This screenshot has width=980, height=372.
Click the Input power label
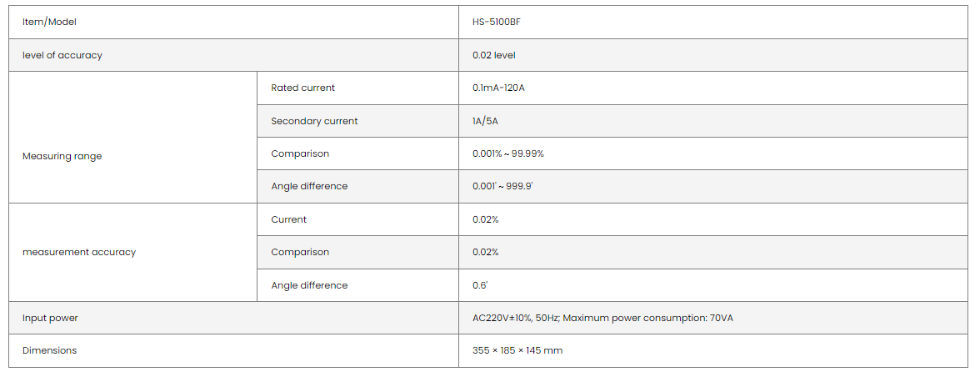pyautogui.click(x=50, y=318)
